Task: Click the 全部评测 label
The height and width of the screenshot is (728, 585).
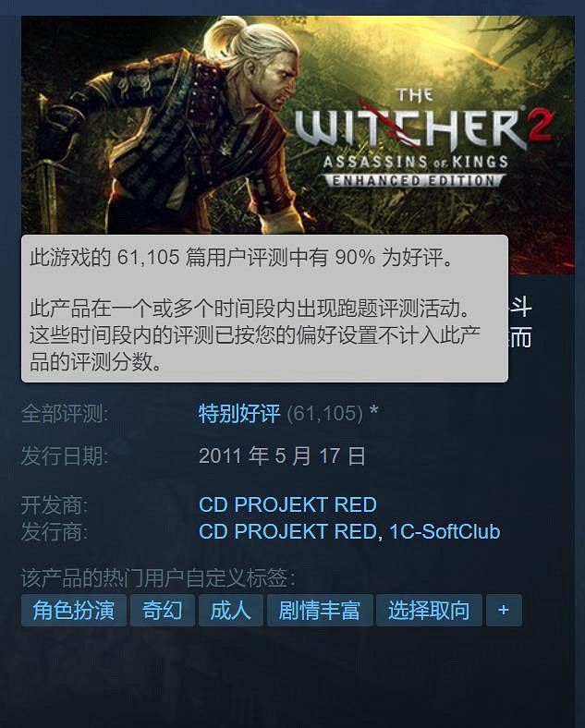Action: [65, 413]
